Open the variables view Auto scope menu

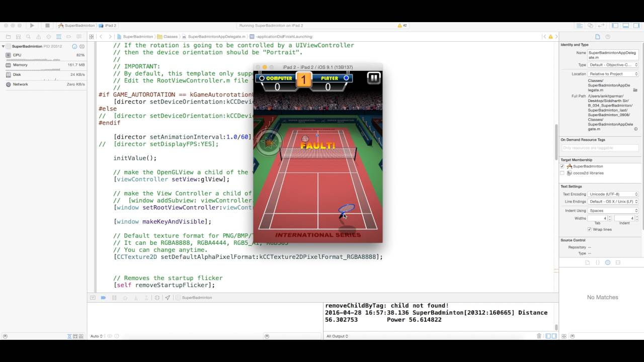[x=96, y=336]
